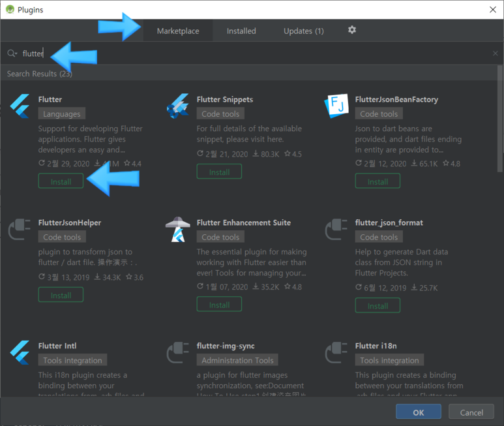Switch to the Marketplace tab
The width and height of the screenshot is (504, 426).
(x=178, y=31)
